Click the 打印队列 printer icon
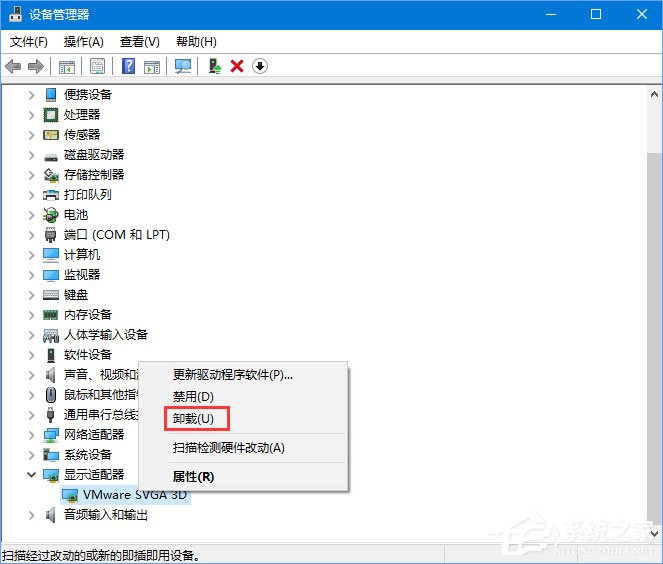Viewport: 663px width, 564px height. [51, 195]
